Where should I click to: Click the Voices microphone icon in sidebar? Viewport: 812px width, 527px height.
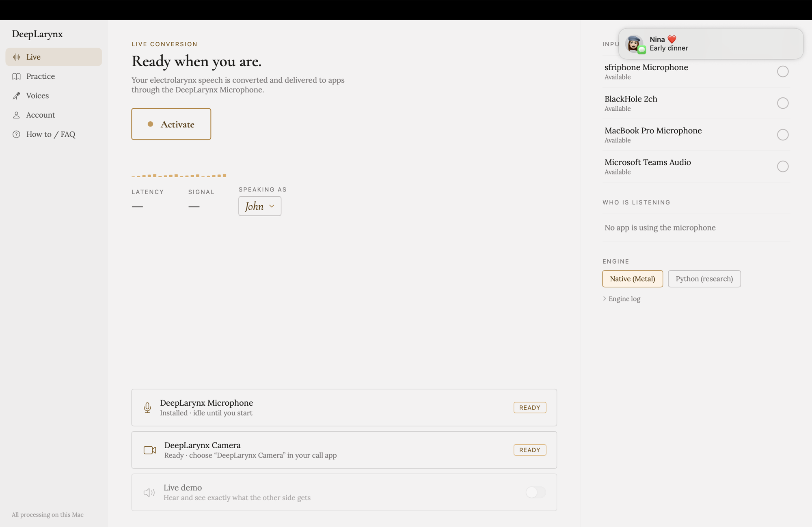[x=16, y=96]
